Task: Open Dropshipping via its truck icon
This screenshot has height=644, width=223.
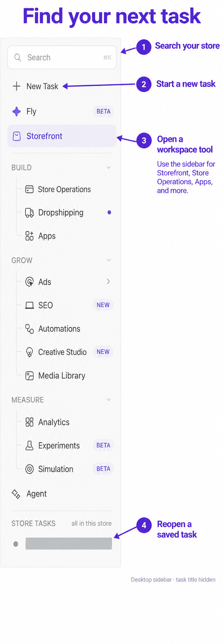Action: pyautogui.click(x=29, y=213)
